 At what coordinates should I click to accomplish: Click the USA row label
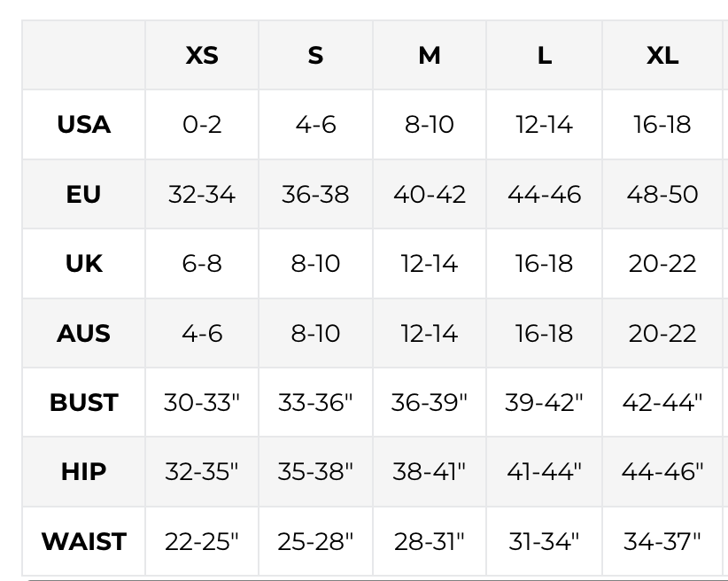[84, 124]
